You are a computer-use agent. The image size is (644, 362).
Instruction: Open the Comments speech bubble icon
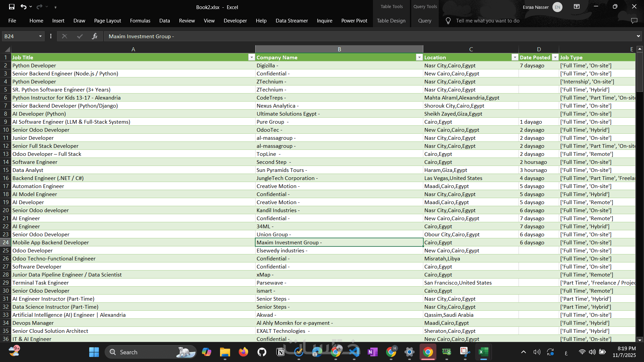(x=634, y=21)
